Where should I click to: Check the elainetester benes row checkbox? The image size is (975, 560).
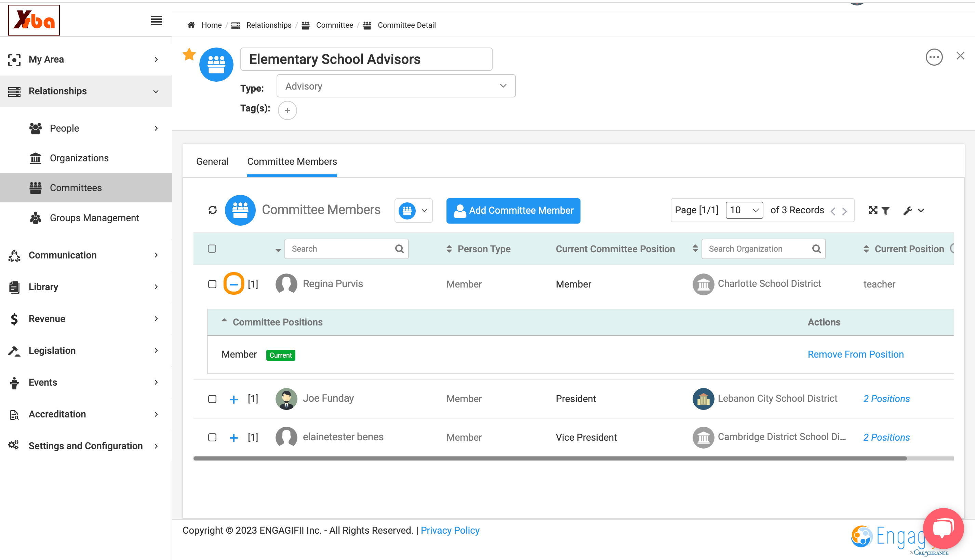(x=212, y=437)
